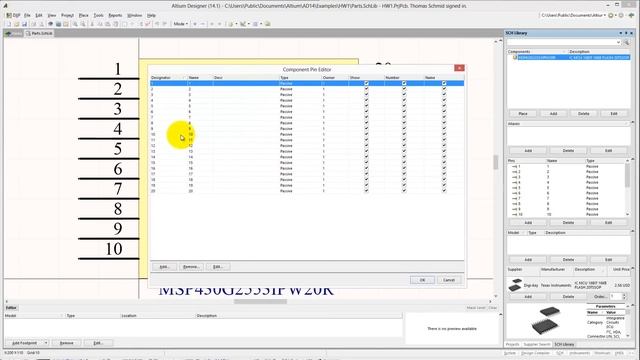Toggle Show checkbox for pin 20 row
This screenshot has height=360, width=640.
[366, 191]
